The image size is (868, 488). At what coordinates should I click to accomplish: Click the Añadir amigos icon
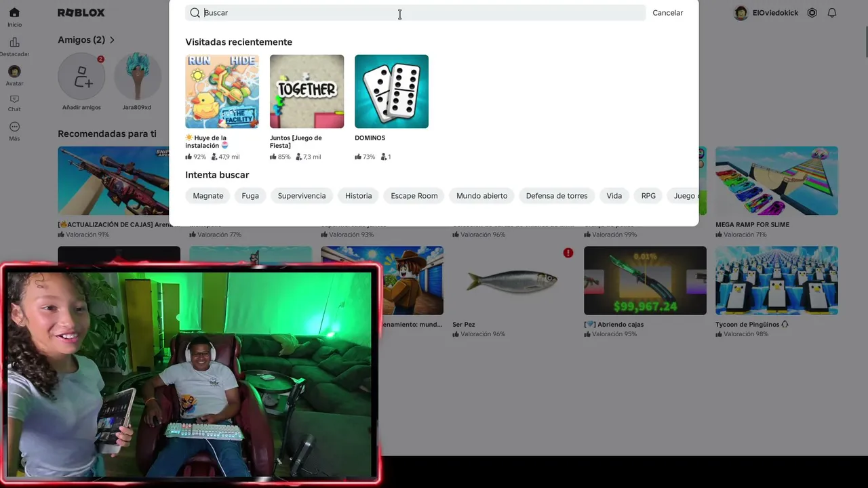(81, 77)
